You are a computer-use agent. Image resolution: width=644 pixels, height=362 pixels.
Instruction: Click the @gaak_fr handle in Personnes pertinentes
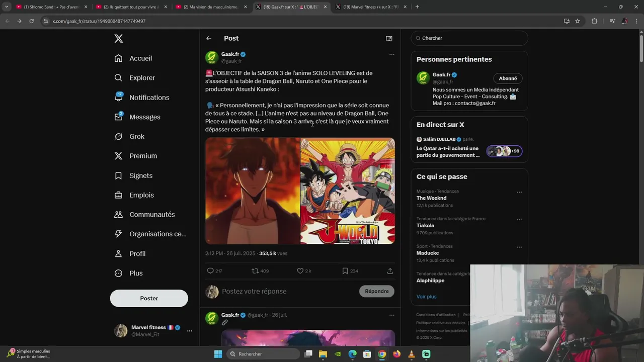pyautogui.click(x=443, y=81)
